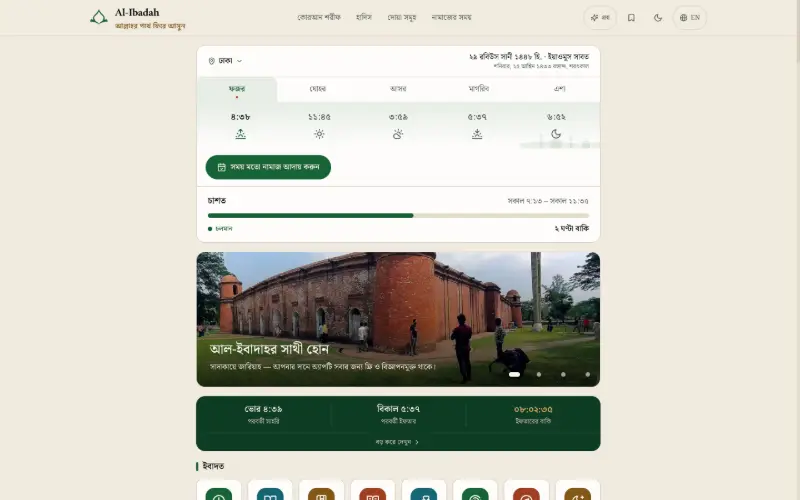The height and width of the screenshot is (500, 800).
Task: Select the active first carousel dot
Action: coord(514,374)
